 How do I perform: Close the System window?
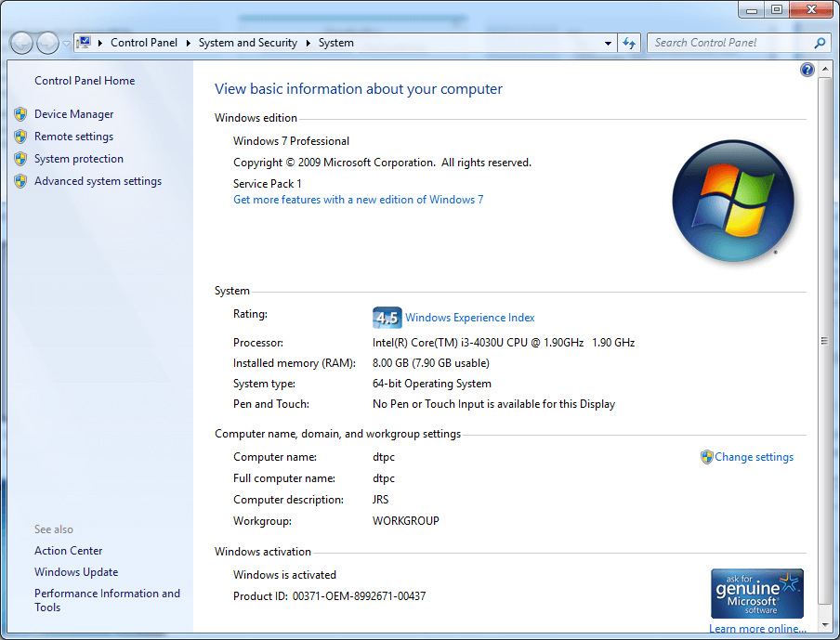pyautogui.click(x=811, y=9)
